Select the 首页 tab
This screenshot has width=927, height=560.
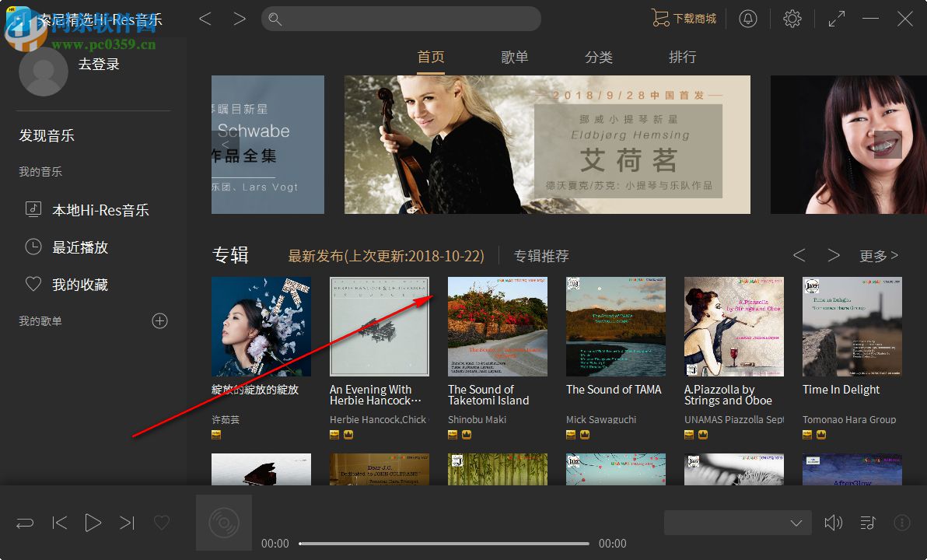430,57
